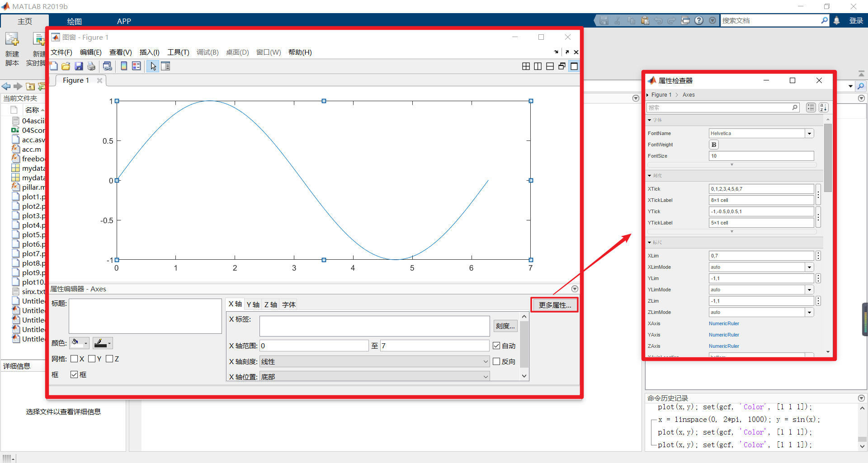Image resolution: width=868 pixels, height=463 pixels.
Task: Open a saved figure file
Action: coord(66,66)
